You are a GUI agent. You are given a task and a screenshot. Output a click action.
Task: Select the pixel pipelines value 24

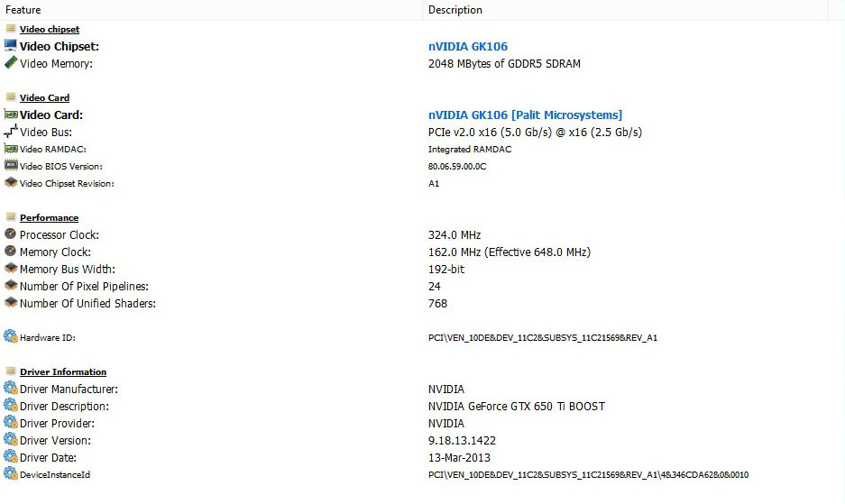coord(435,287)
